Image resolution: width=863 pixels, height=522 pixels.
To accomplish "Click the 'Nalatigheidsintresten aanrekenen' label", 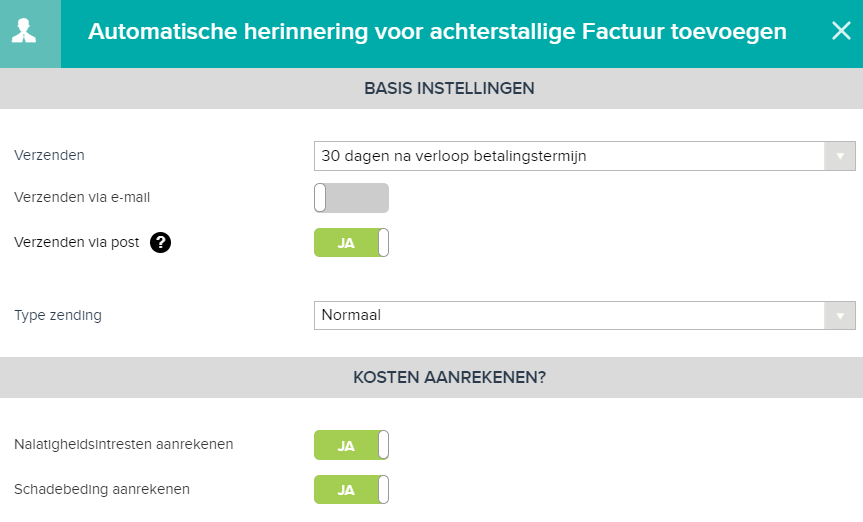I will tap(124, 444).
